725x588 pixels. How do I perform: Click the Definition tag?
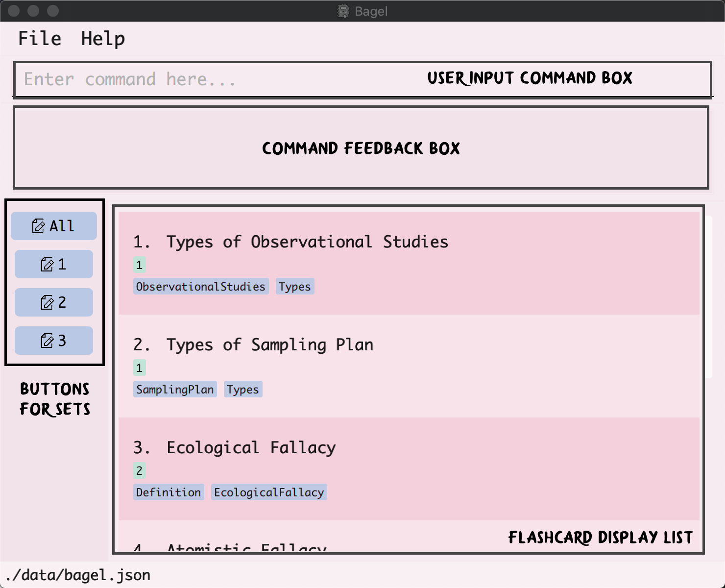pos(169,492)
